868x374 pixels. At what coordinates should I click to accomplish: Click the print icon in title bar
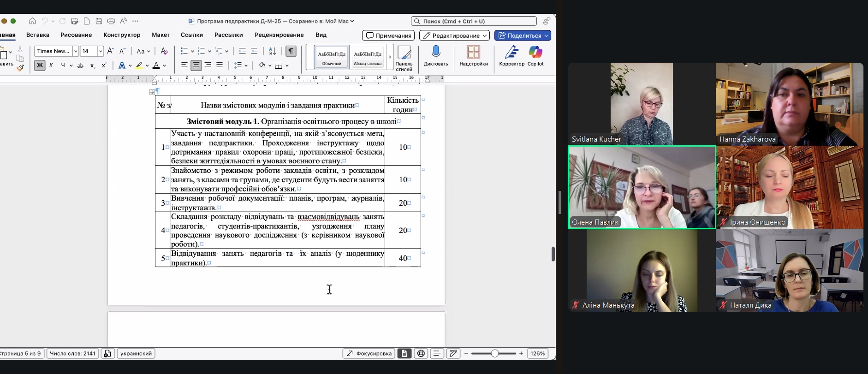coord(111,21)
